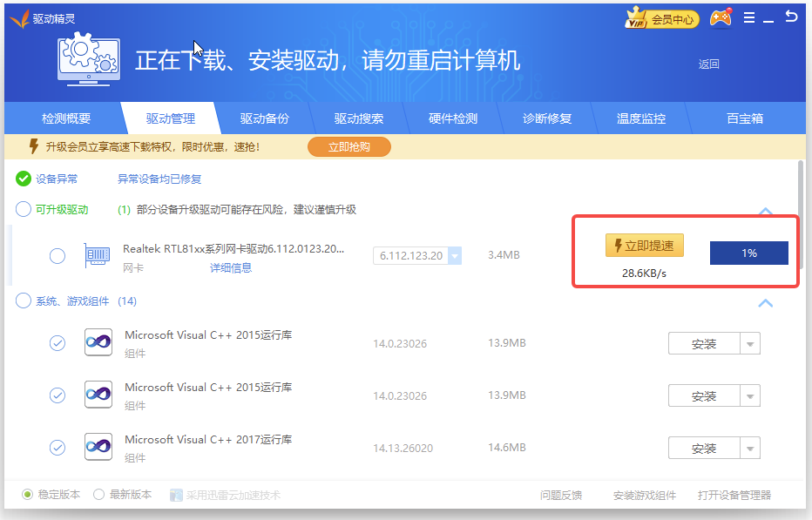Click the Realtek network card device icon
Viewport: 812px width, 520px height.
click(x=97, y=255)
